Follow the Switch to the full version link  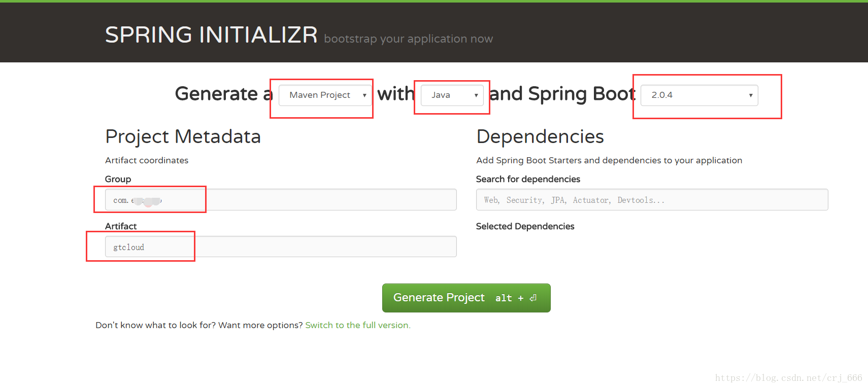pos(358,325)
